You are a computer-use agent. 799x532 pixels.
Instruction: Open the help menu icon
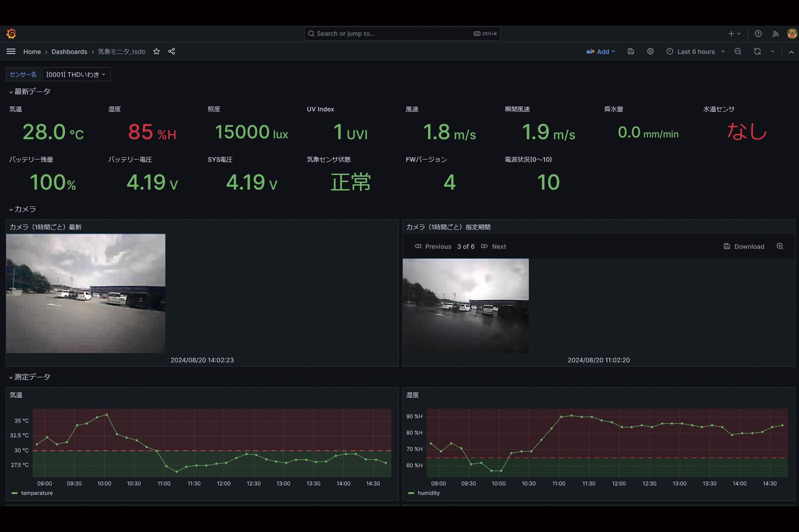point(758,34)
